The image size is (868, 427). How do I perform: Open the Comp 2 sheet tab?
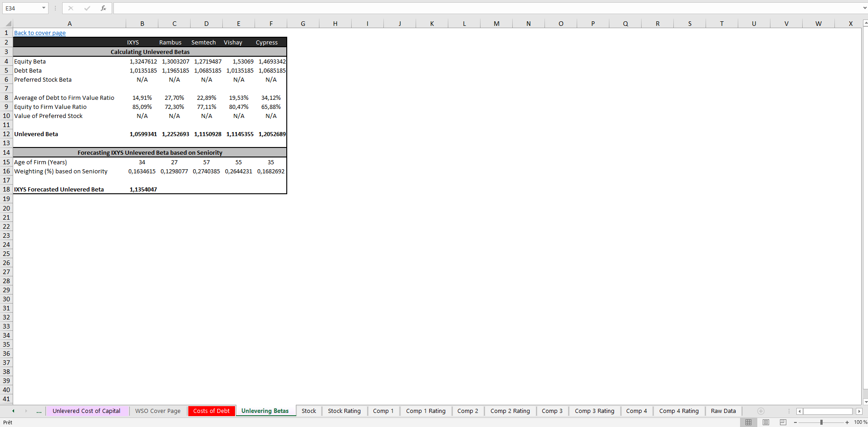click(x=468, y=411)
